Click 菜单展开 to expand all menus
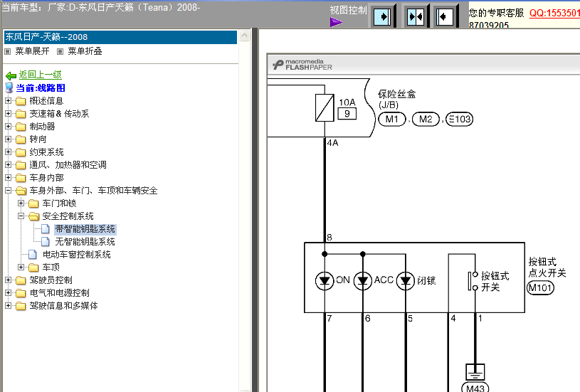 click(32, 51)
